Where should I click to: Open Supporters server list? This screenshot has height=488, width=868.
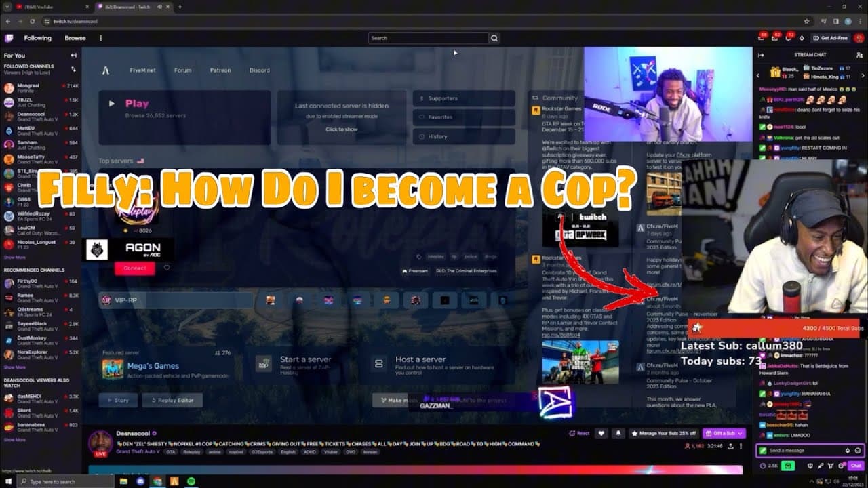[x=464, y=98]
